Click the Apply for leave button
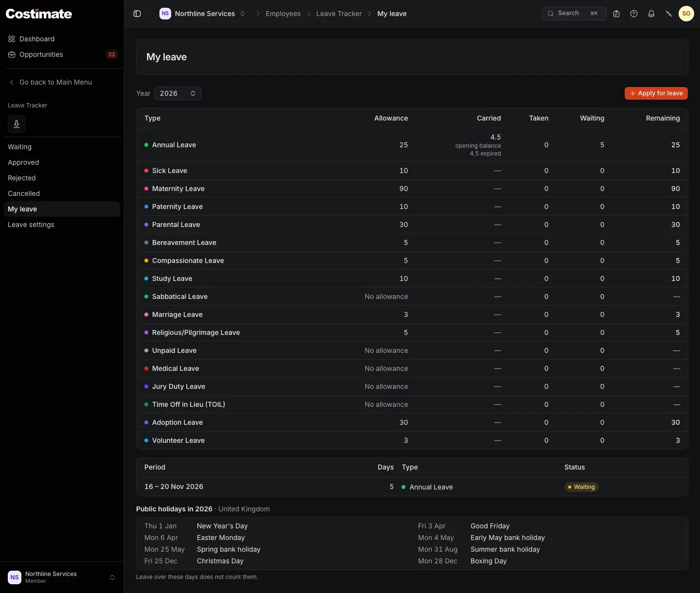The width and height of the screenshot is (700, 593). click(x=656, y=93)
